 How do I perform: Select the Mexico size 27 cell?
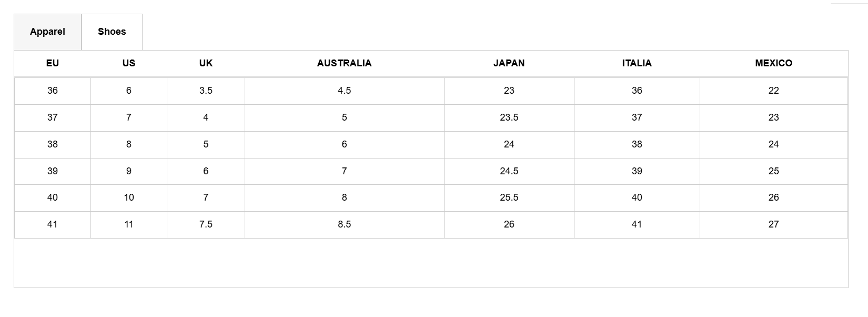pyautogui.click(x=773, y=224)
